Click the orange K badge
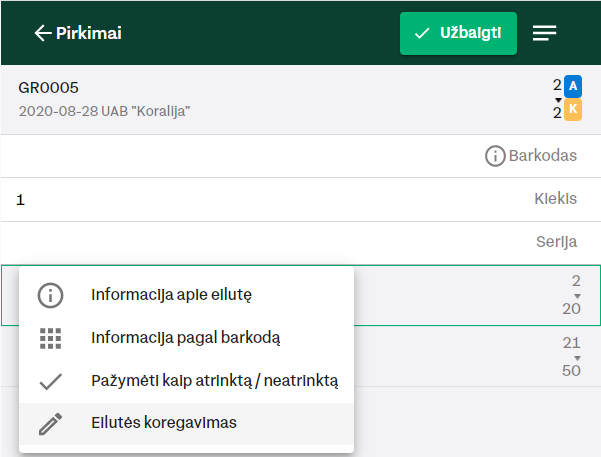The height and width of the screenshot is (457, 601). (x=573, y=110)
